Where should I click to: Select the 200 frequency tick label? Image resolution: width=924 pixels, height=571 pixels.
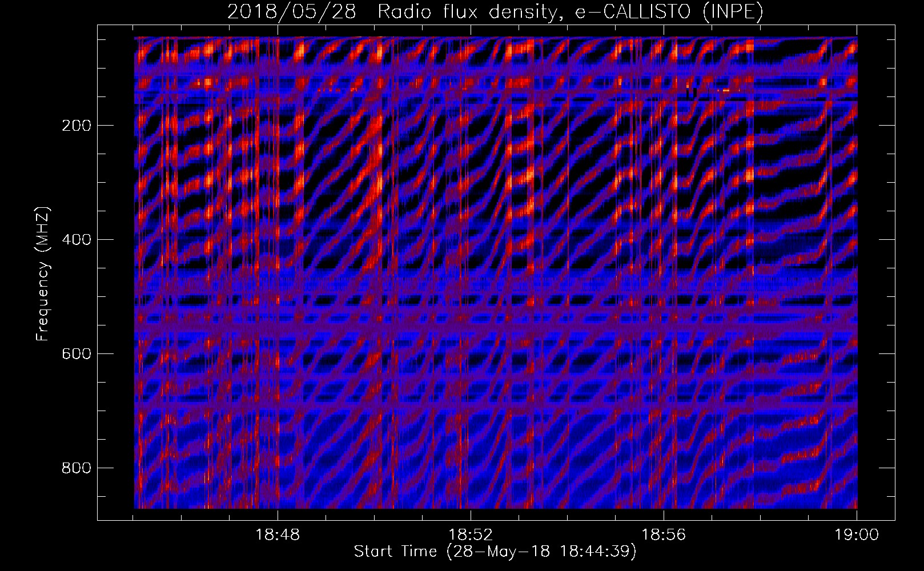click(x=76, y=126)
